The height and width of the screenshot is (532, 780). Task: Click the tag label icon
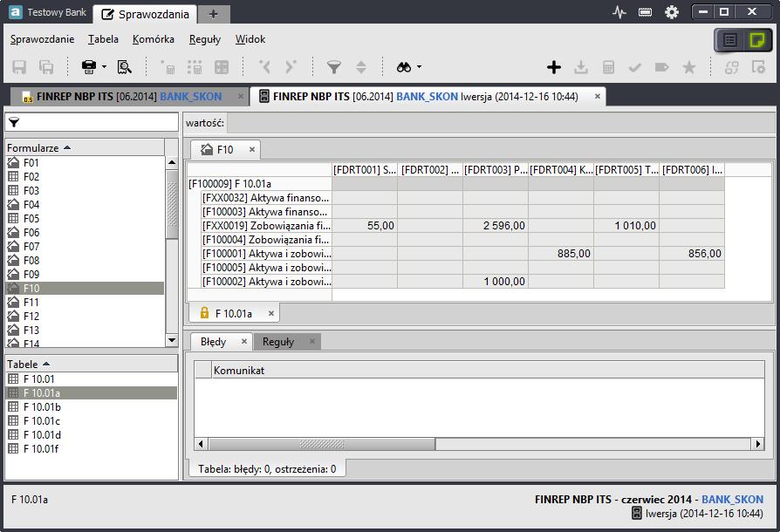[x=661, y=67]
